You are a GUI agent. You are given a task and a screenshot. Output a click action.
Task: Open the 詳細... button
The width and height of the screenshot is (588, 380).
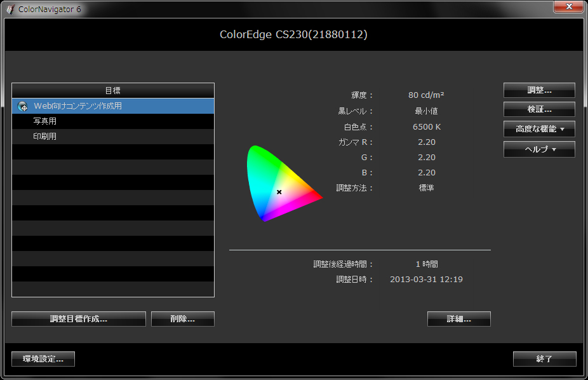tap(458, 319)
